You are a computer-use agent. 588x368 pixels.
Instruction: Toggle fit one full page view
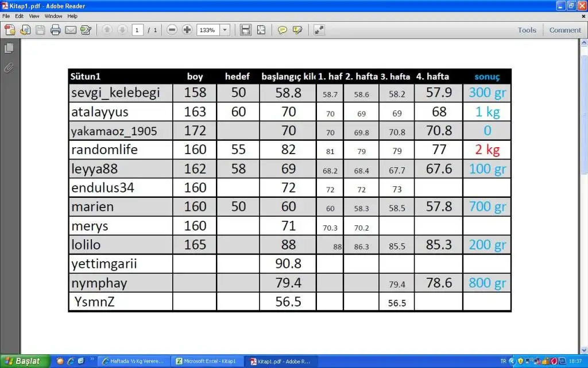[261, 30]
